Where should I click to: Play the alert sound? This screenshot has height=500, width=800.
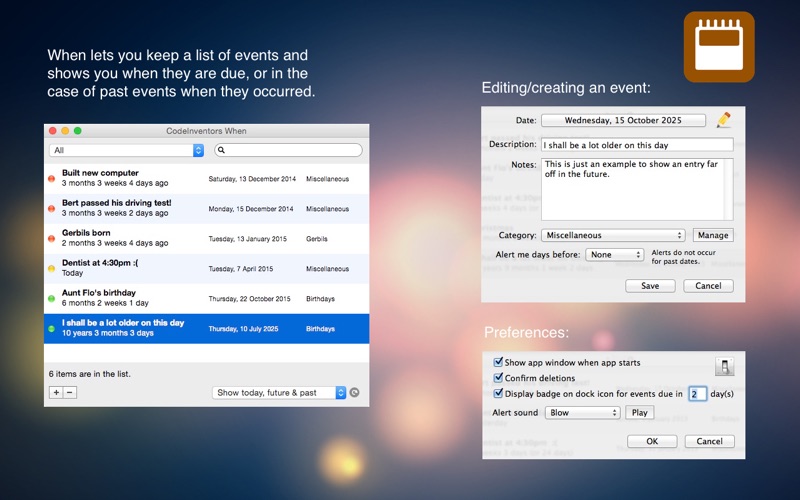click(639, 413)
